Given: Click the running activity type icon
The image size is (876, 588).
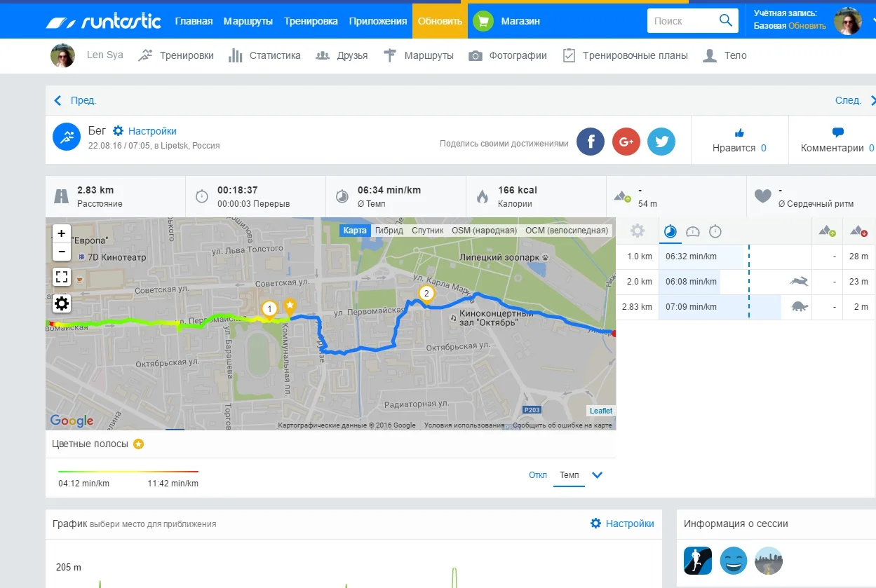Looking at the screenshot, I should (67, 137).
